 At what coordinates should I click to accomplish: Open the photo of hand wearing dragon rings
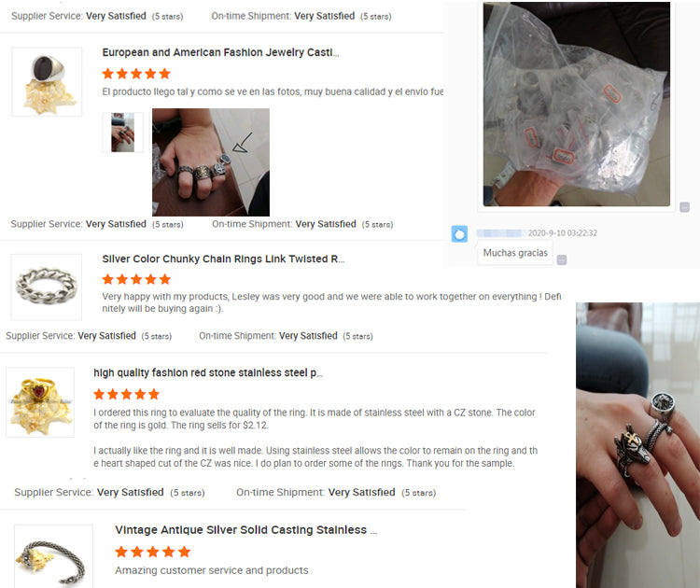point(638,445)
